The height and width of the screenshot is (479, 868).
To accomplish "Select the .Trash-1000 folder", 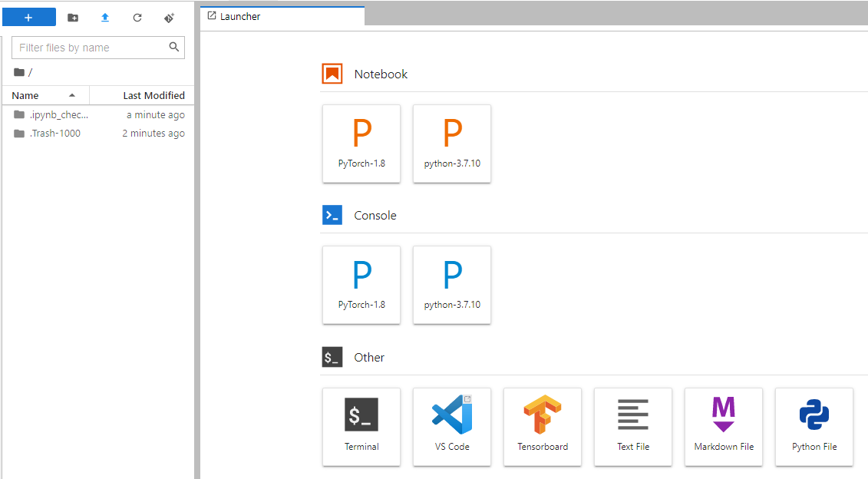I will click(x=98, y=133).
